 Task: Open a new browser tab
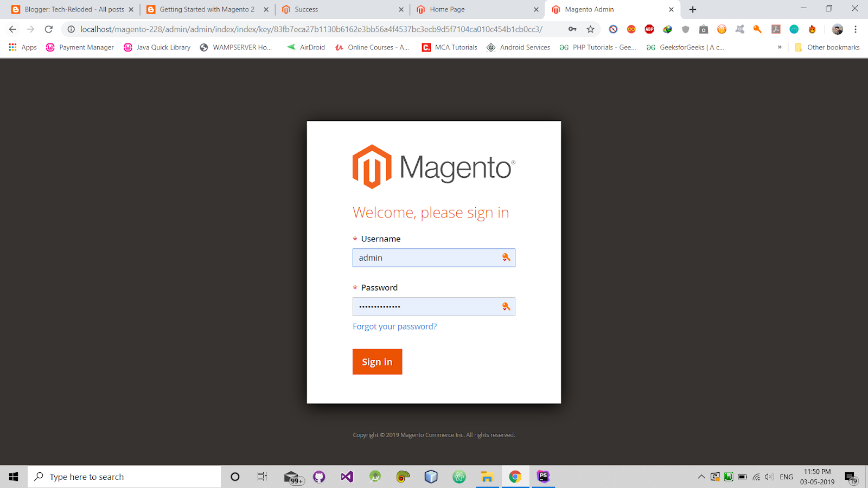(693, 9)
